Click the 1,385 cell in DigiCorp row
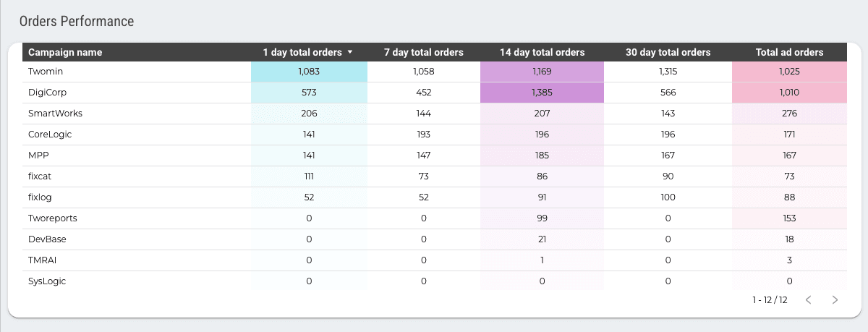The width and height of the screenshot is (868, 332). [x=542, y=93]
